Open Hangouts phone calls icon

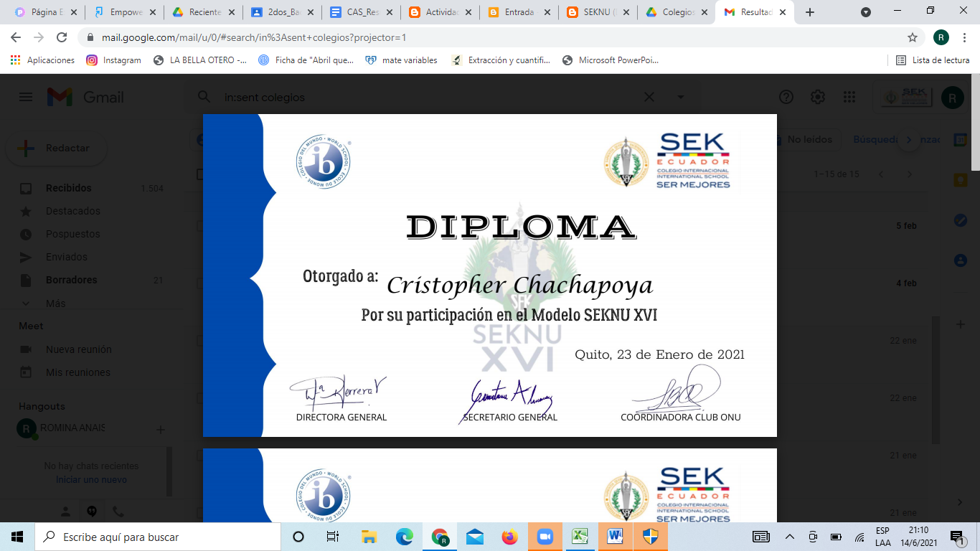(x=118, y=512)
